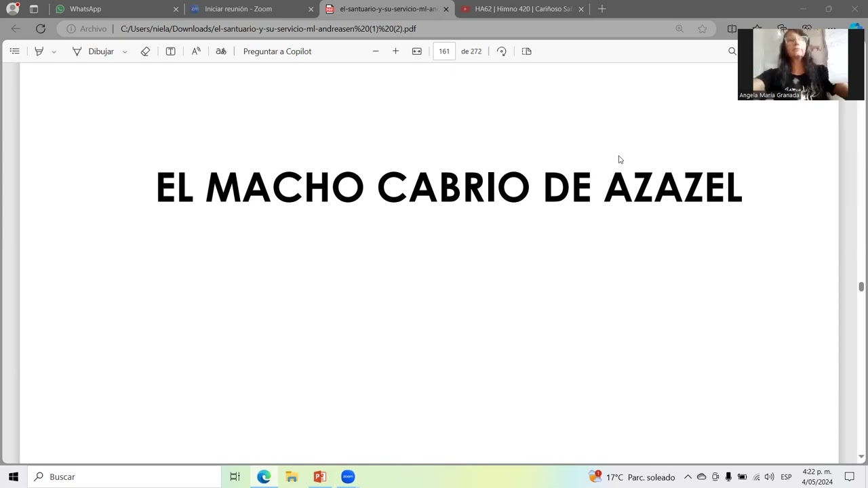Close the el-santuario PDF tab
Image resolution: width=868 pixels, height=488 pixels.
coord(446,9)
